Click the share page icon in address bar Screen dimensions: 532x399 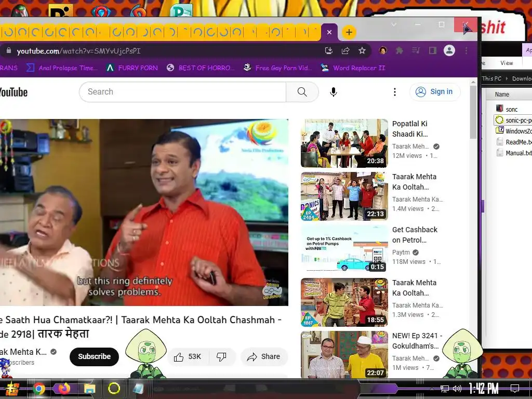(x=345, y=51)
